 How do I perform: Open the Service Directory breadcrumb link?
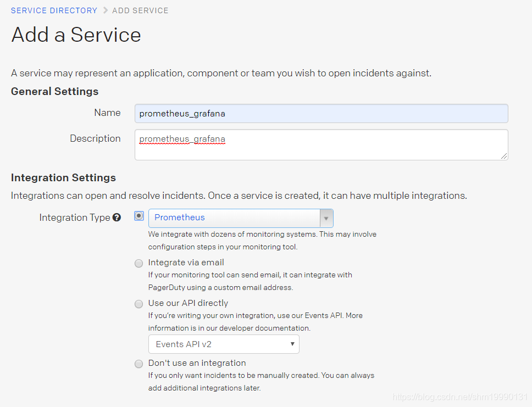[x=54, y=10]
